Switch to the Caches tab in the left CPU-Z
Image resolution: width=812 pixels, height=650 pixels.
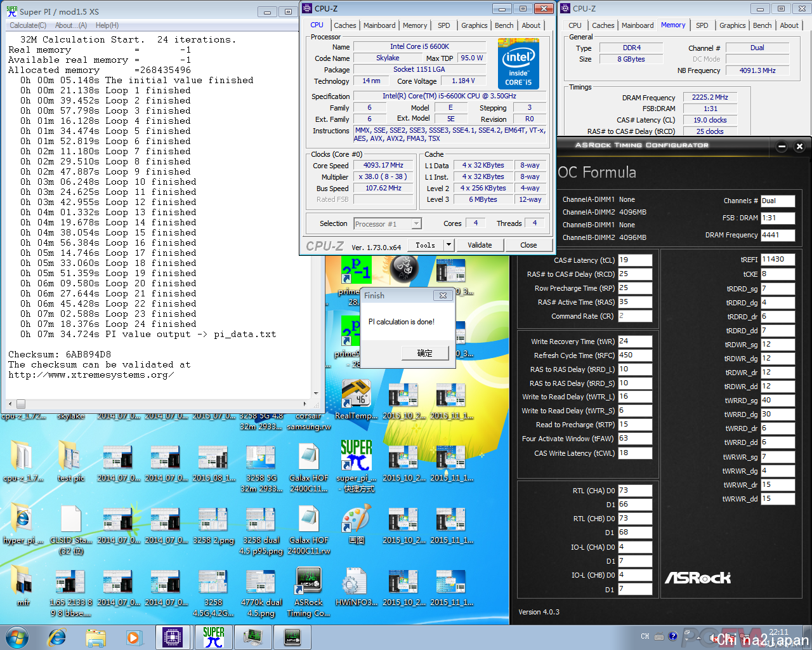[x=345, y=25]
